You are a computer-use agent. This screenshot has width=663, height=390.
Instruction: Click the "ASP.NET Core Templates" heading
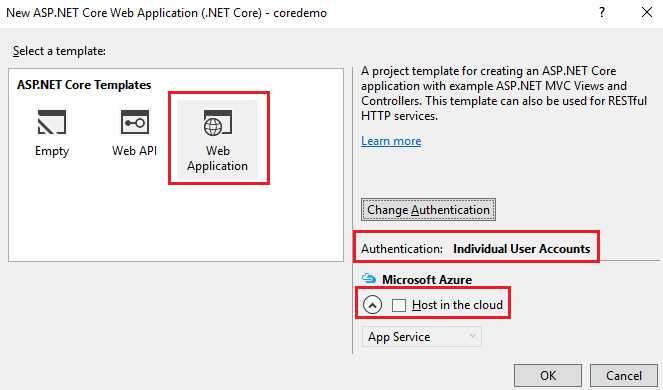tap(84, 85)
